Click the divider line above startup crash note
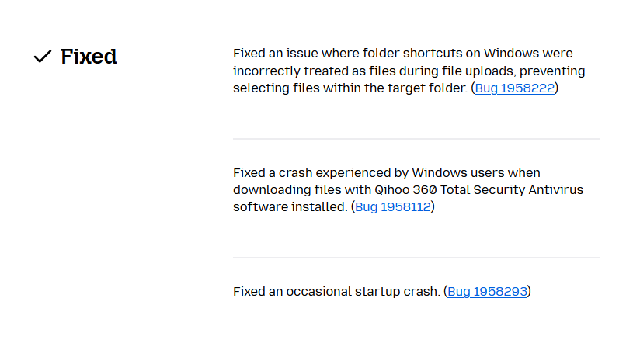Screen dimensions: 640x364 click(416, 258)
